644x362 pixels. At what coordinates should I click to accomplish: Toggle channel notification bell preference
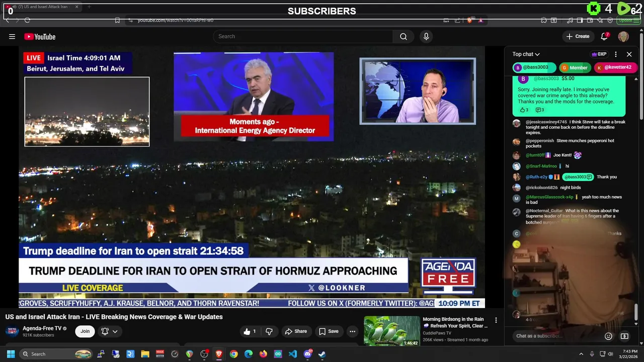click(110, 331)
